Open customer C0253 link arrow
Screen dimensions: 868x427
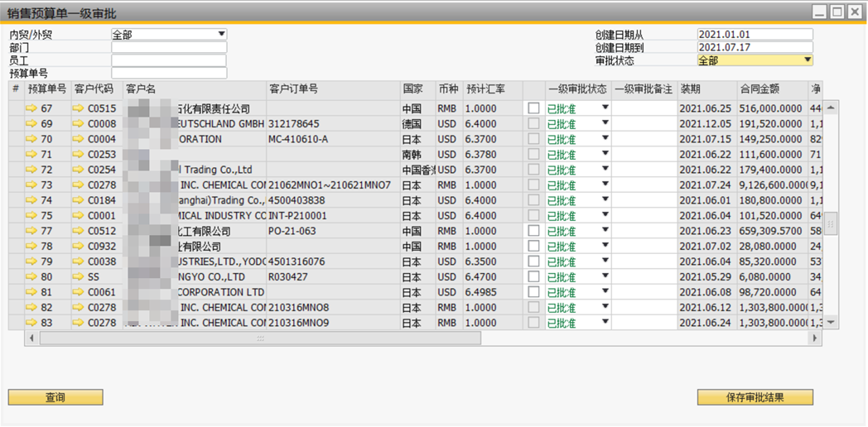tap(80, 154)
